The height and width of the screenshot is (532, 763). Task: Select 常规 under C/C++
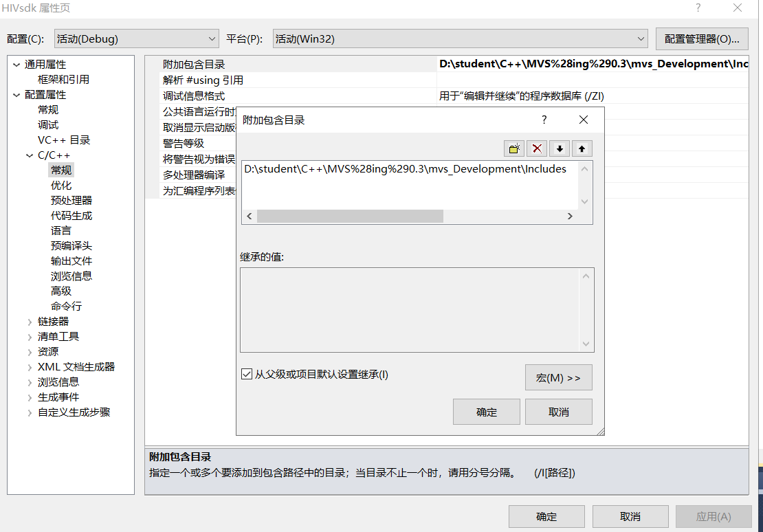(x=61, y=170)
